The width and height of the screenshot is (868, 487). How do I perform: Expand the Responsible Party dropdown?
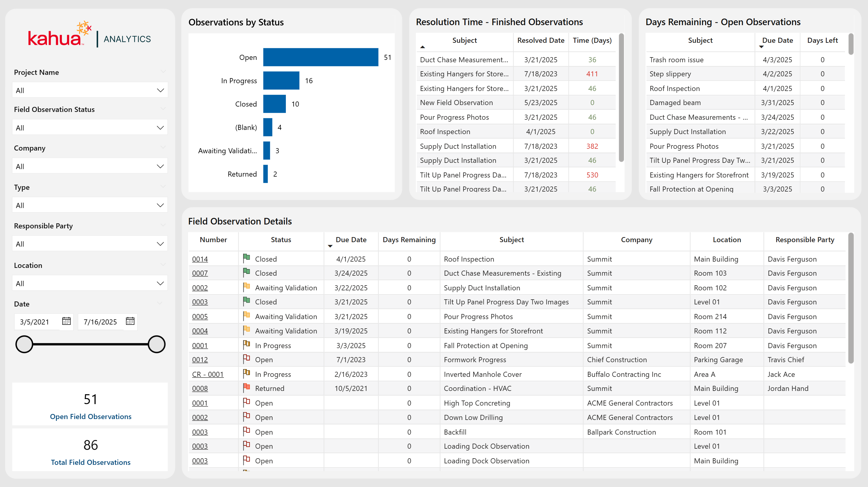(x=90, y=244)
